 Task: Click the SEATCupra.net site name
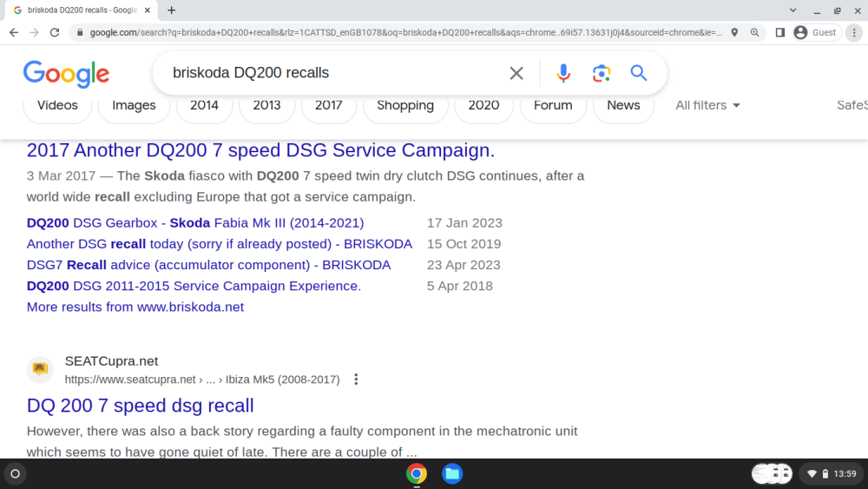[111, 361]
